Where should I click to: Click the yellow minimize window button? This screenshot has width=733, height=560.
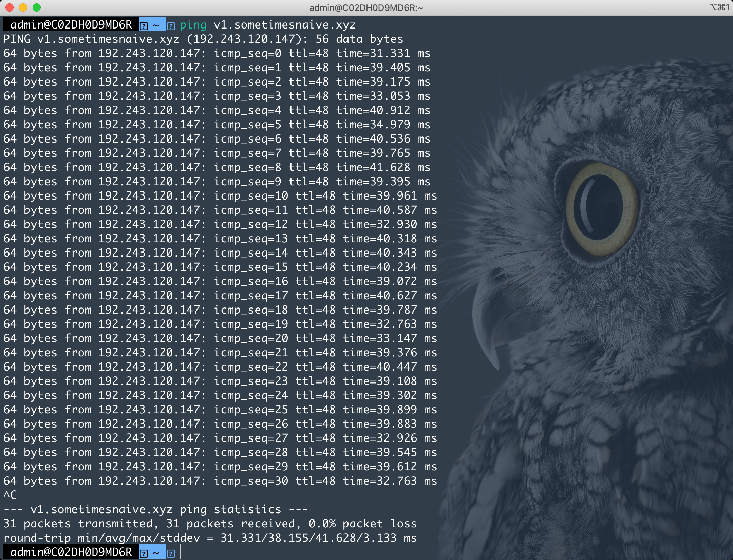[23, 7]
